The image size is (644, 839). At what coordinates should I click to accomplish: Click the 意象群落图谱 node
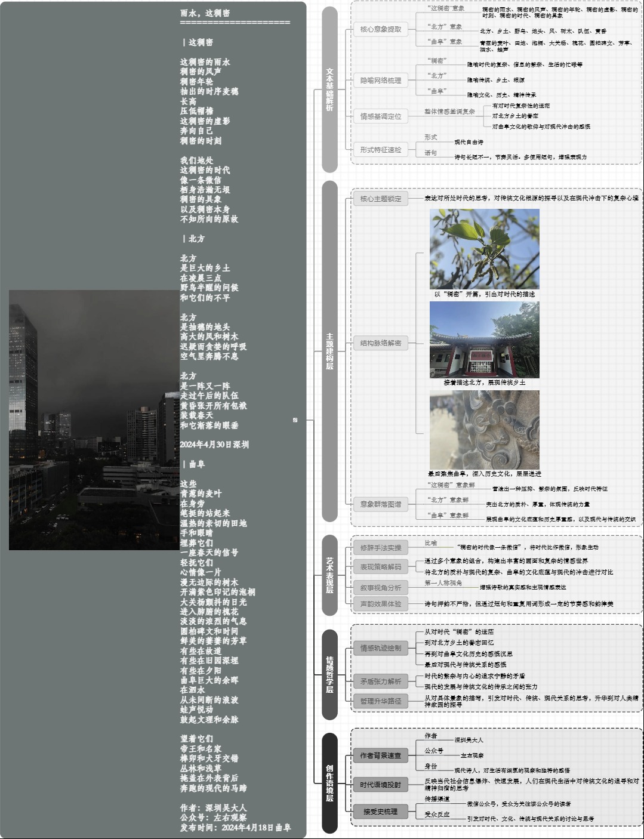pyautogui.click(x=380, y=504)
